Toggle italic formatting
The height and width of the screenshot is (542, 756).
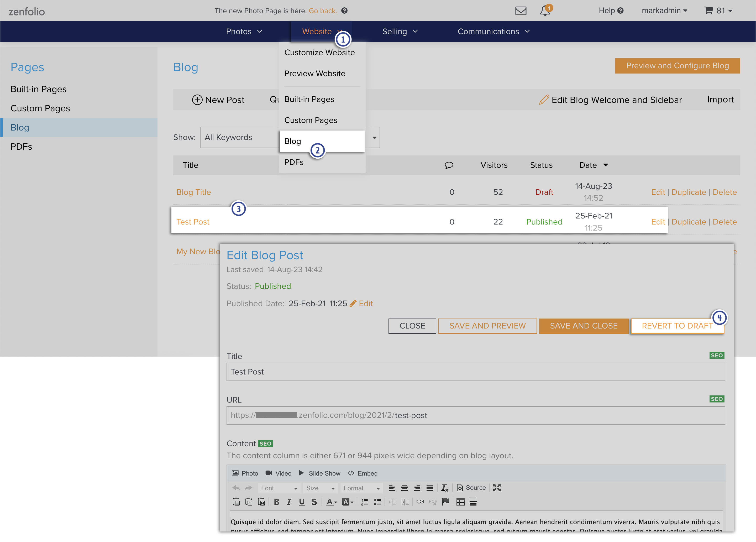point(289,502)
